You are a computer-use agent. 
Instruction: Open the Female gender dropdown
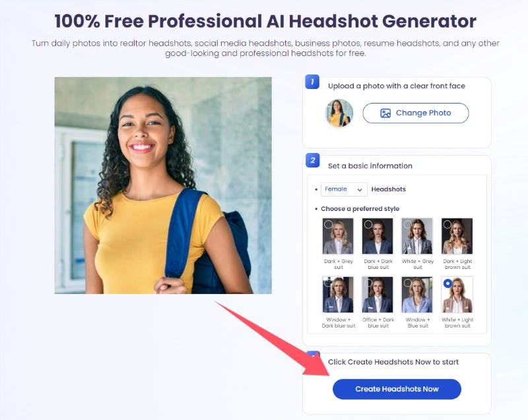click(x=344, y=189)
